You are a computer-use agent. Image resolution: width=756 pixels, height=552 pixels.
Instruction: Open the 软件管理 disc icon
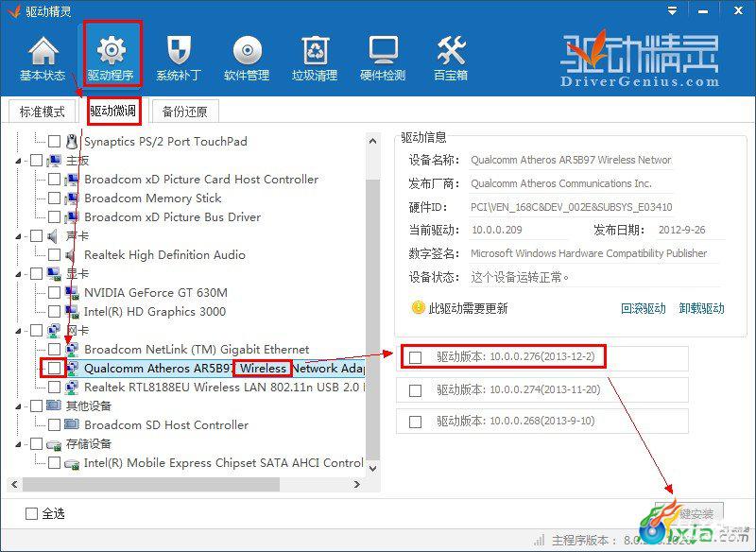click(247, 51)
